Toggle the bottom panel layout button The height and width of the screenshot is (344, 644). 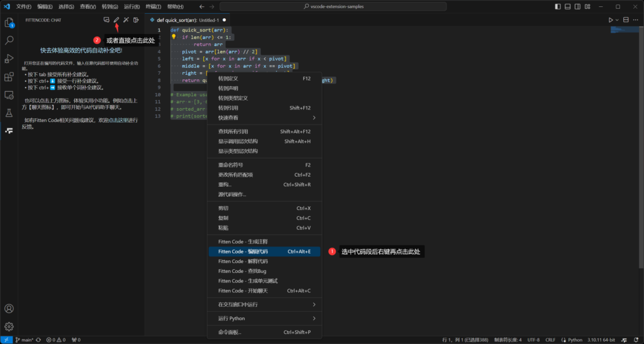(567, 6)
